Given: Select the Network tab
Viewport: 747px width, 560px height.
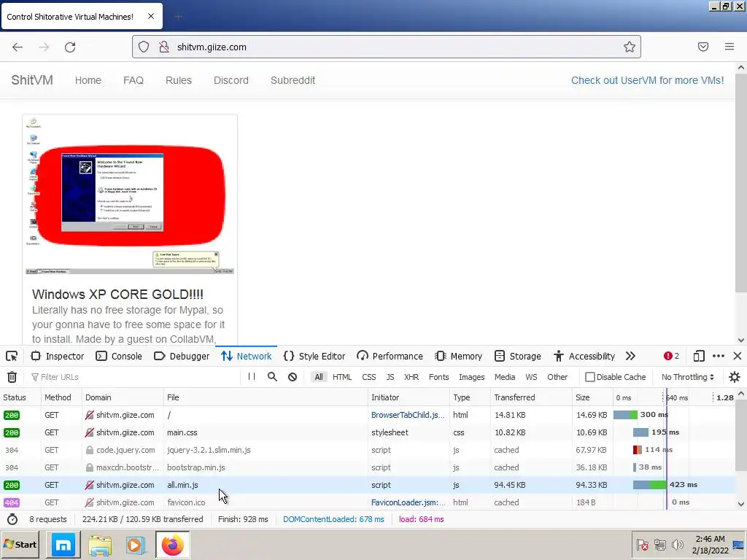Looking at the screenshot, I should [247, 356].
